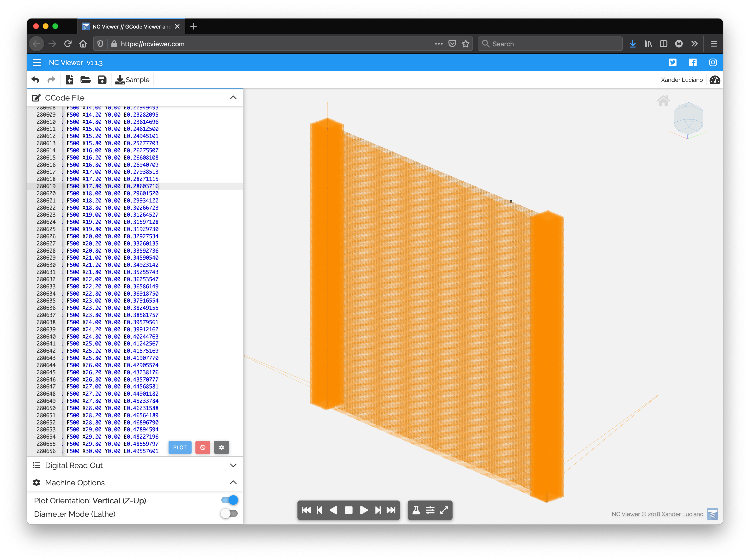Expand the Digital Read Out panel

(233, 465)
